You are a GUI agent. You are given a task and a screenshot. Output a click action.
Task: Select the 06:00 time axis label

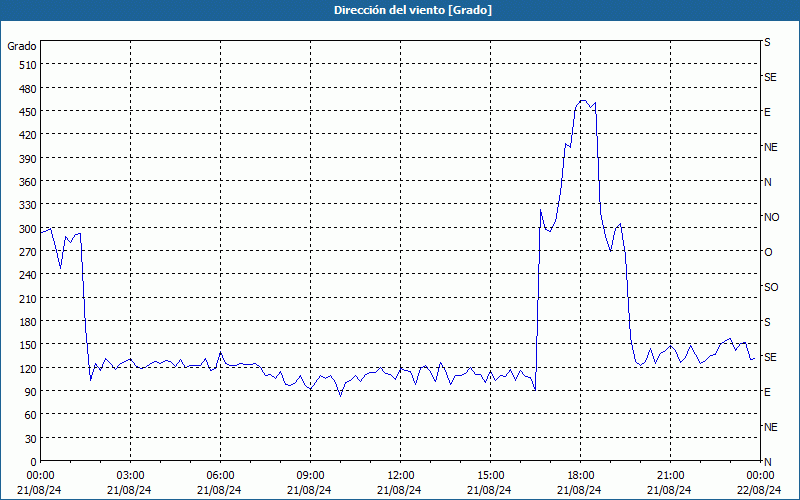(220, 476)
